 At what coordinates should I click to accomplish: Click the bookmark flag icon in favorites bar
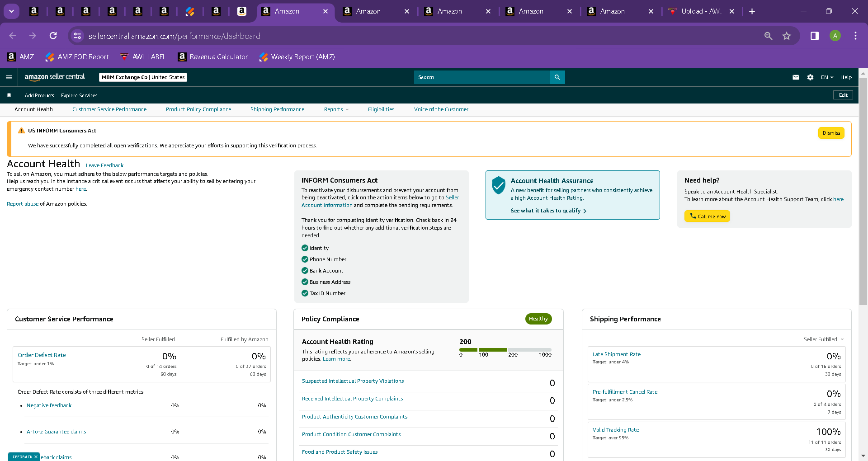pyautogui.click(x=9, y=95)
